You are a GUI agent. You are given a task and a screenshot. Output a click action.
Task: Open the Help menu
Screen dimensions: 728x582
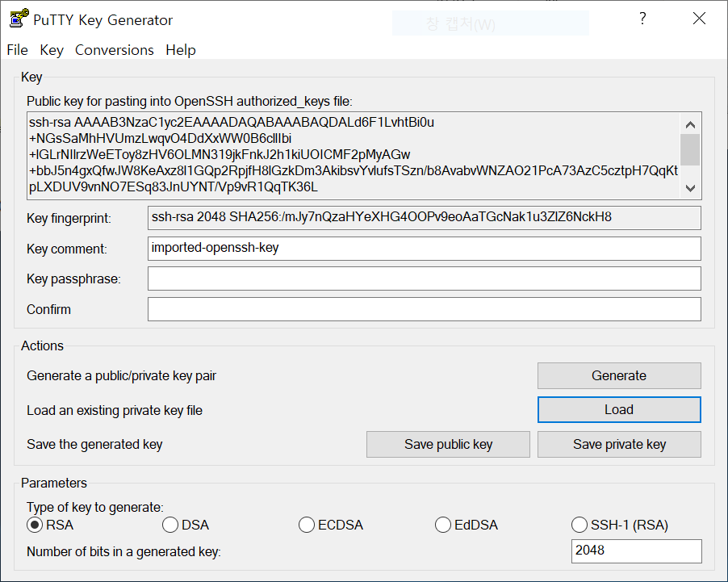tap(181, 50)
